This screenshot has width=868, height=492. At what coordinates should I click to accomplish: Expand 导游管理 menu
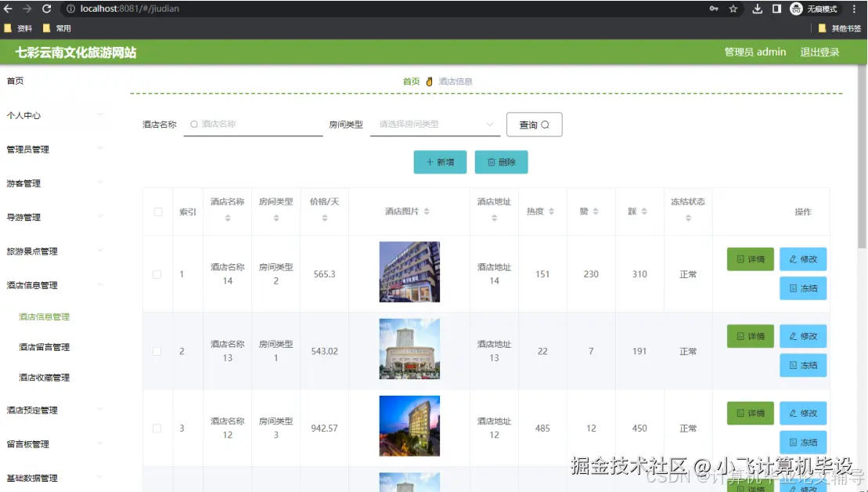tap(54, 217)
